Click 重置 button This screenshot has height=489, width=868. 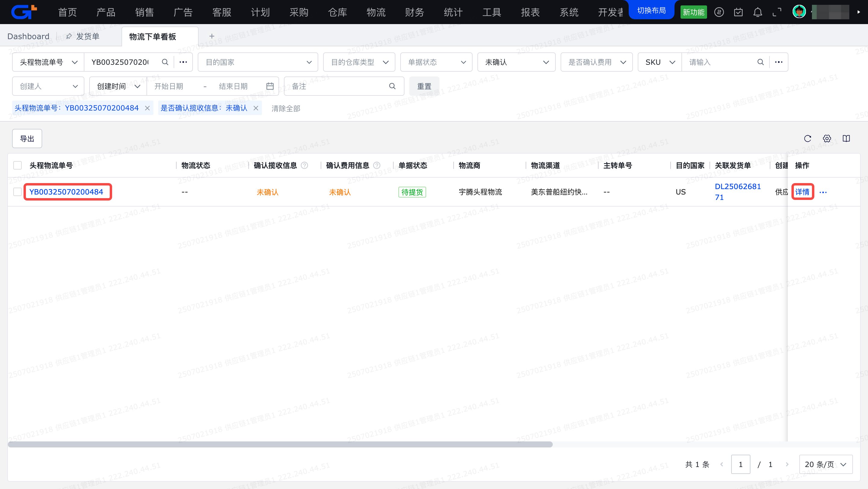coord(424,86)
